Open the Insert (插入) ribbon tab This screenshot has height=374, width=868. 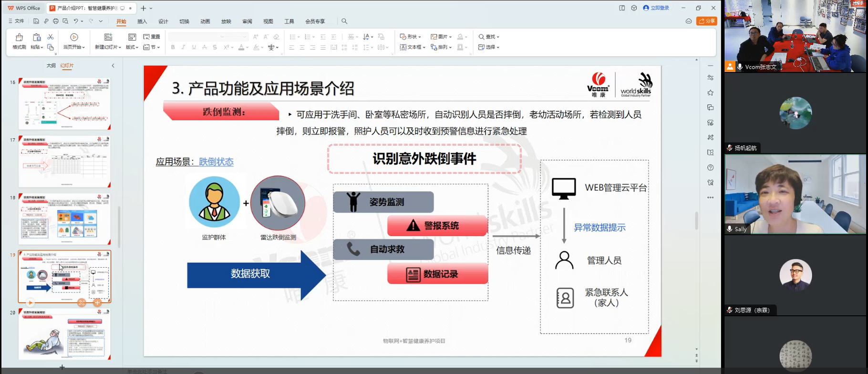pos(142,21)
